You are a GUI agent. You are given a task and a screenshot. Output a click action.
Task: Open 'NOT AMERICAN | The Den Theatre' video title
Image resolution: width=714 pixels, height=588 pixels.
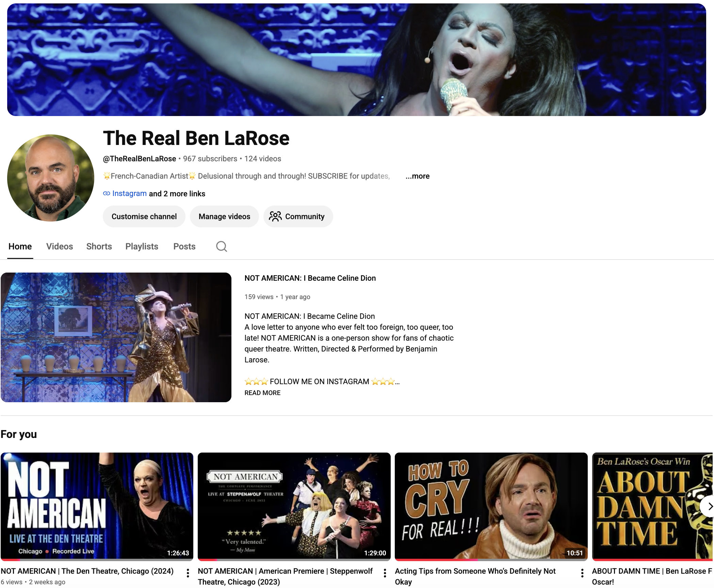87,571
